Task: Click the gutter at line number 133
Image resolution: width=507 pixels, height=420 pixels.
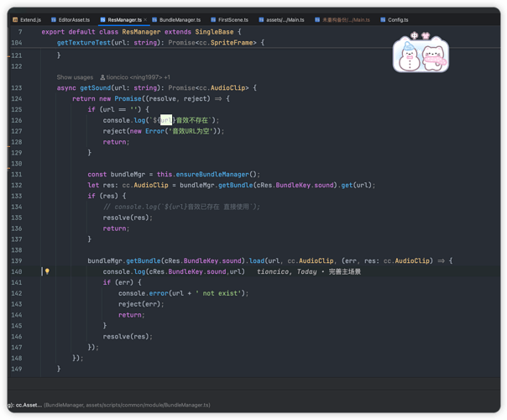Action: coord(17,196)
